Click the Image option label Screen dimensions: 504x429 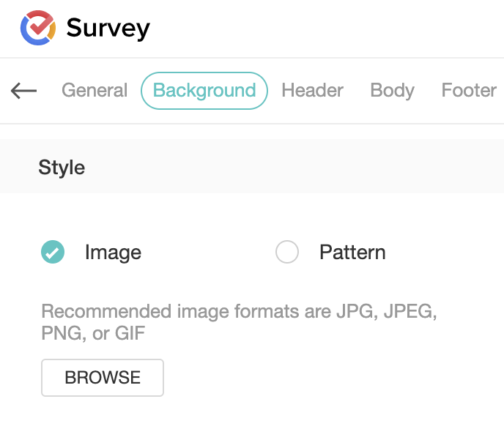coord(113,253)
